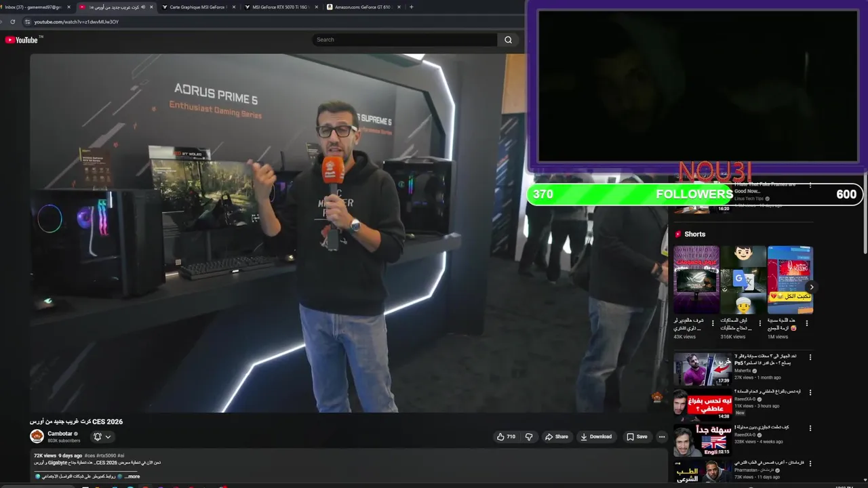This screenshot has width=868, height=488.
Task: Reload the page with the refresh icon
Action: 12,22
